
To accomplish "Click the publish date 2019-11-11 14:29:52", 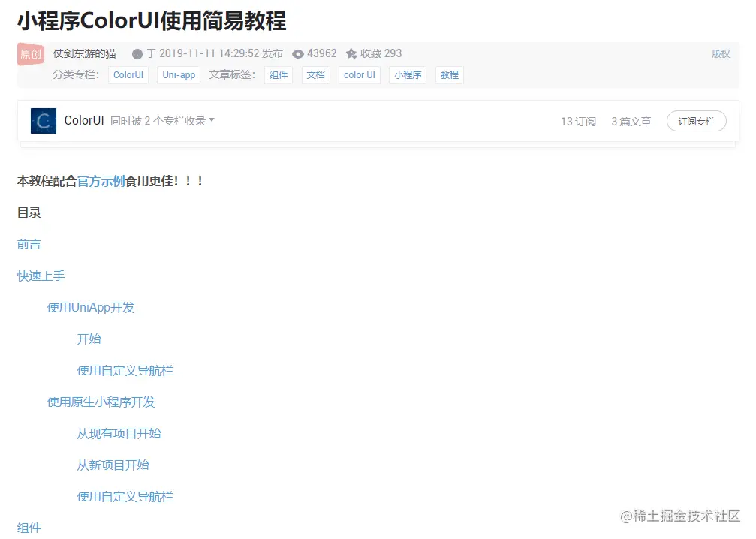I will 209,53.
